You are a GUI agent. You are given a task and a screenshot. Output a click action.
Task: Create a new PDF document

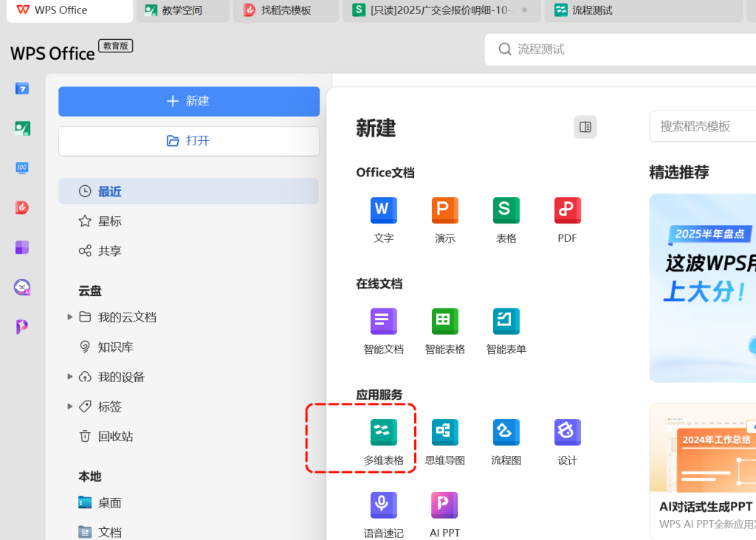[567, 220]
